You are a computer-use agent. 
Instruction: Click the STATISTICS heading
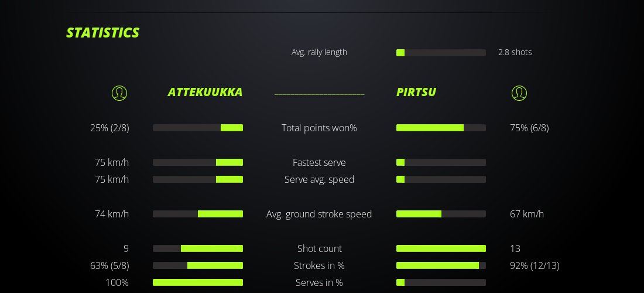click(102, 33)
